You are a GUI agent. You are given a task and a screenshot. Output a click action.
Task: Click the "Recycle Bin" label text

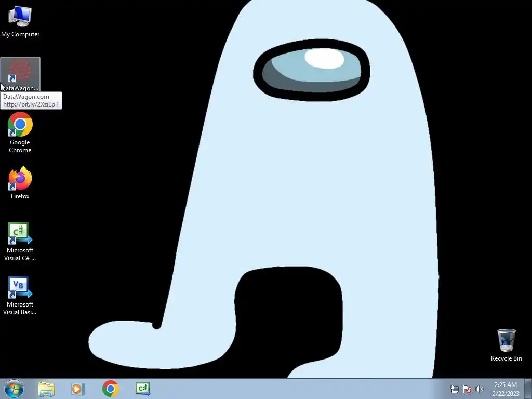(x=506, y=358)
